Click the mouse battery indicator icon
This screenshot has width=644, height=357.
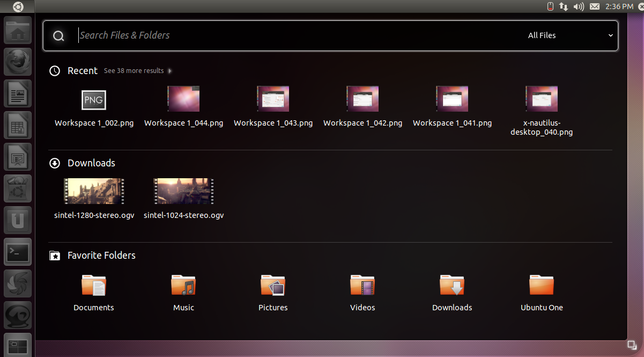pos(550,6)
